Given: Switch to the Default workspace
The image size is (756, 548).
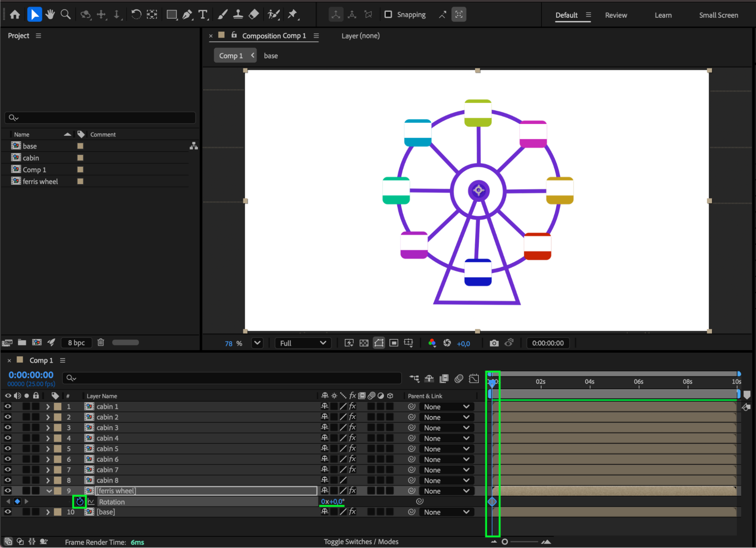Looking at the screenshot, I should (566, 15).
